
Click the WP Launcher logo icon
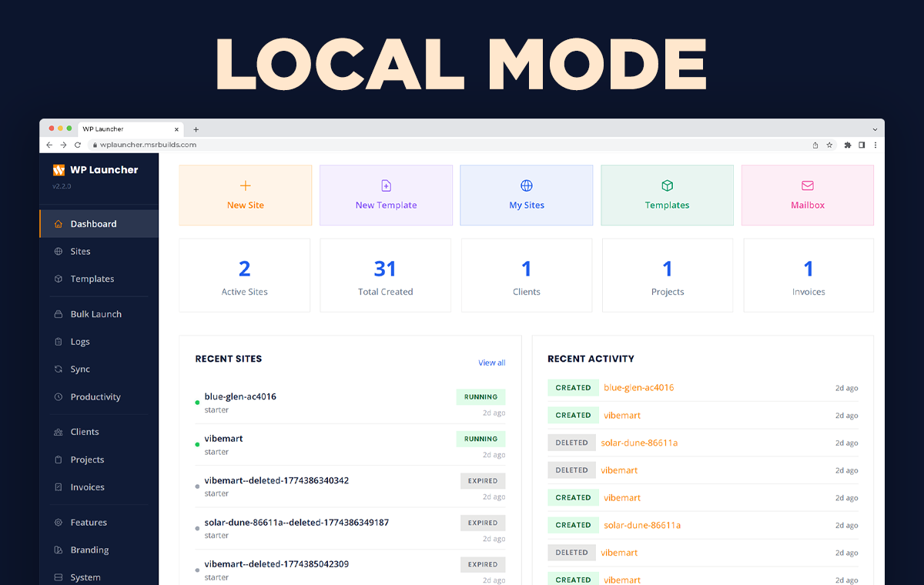(59, 170)
